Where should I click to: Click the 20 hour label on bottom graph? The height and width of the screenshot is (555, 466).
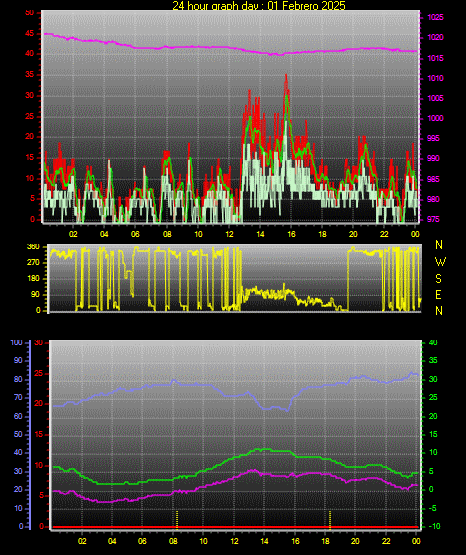[355, 541]
